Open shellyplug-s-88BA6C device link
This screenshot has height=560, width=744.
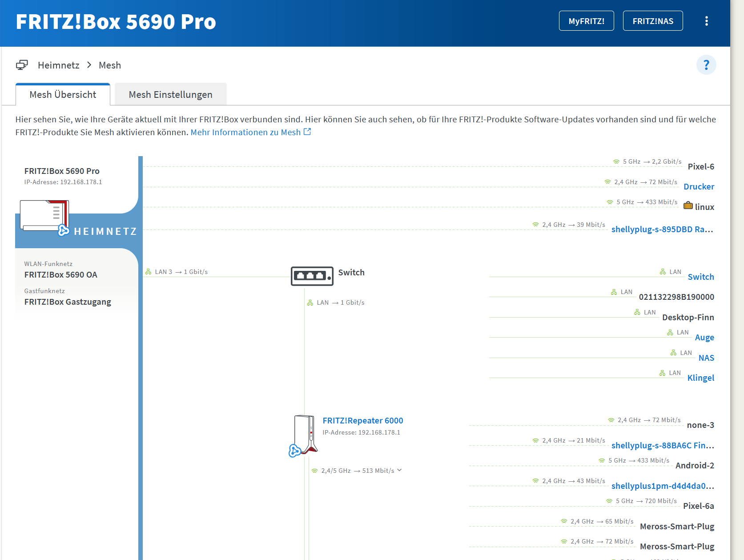click(663, 445)
